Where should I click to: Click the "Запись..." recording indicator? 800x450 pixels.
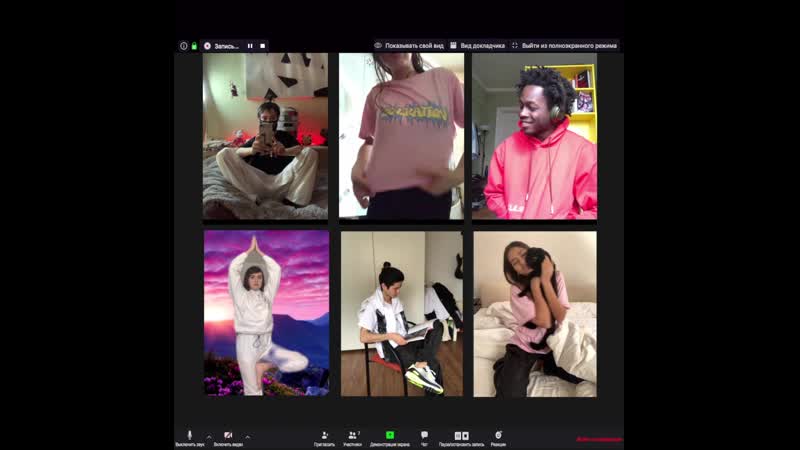(x=221, y=46)
